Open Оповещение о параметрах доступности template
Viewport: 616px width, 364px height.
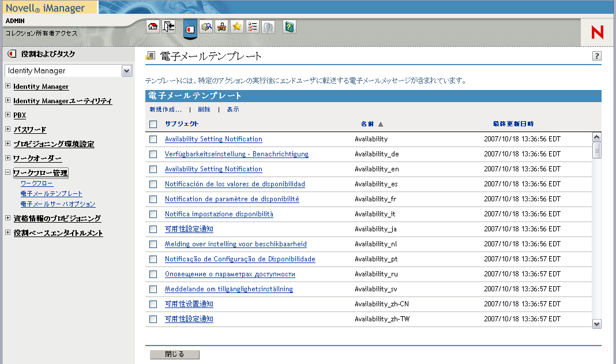(230, 274)
